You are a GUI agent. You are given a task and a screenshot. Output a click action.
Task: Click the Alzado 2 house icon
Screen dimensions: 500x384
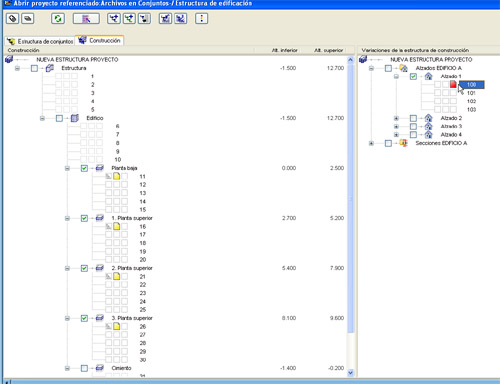pos(428,118)
